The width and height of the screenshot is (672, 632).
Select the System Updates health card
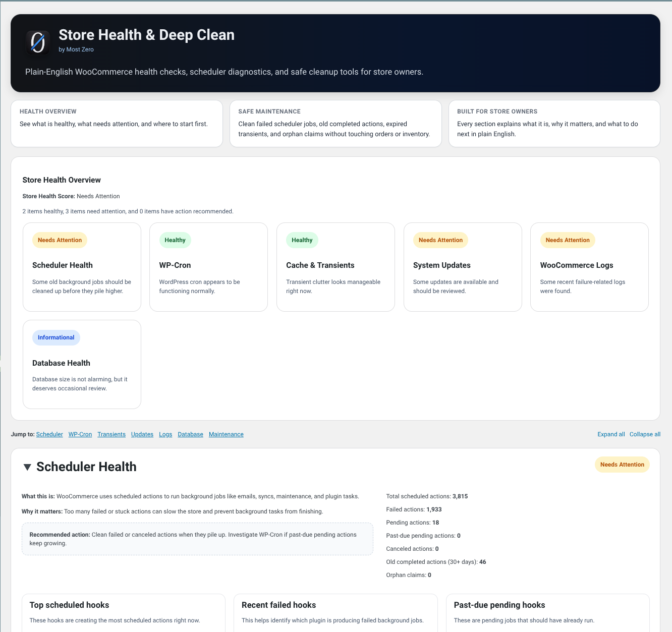463,267
